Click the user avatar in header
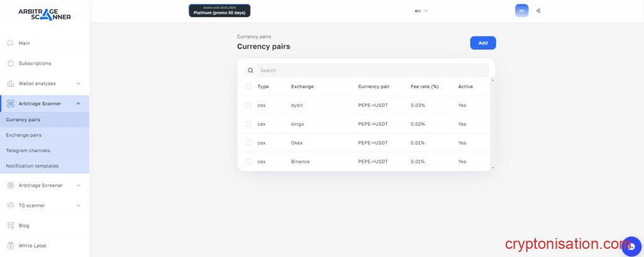The width and height of the screenshot is (644, 257). [521, 11]
